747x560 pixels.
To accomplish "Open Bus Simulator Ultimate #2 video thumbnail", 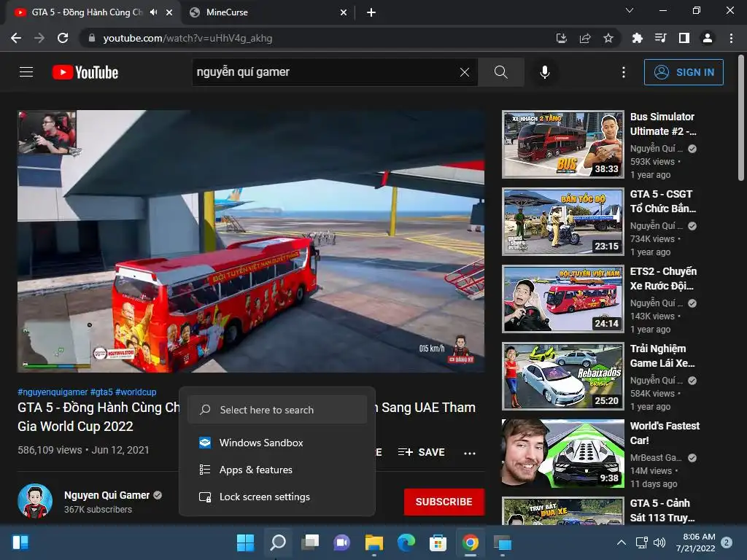I will coord(563,144).
